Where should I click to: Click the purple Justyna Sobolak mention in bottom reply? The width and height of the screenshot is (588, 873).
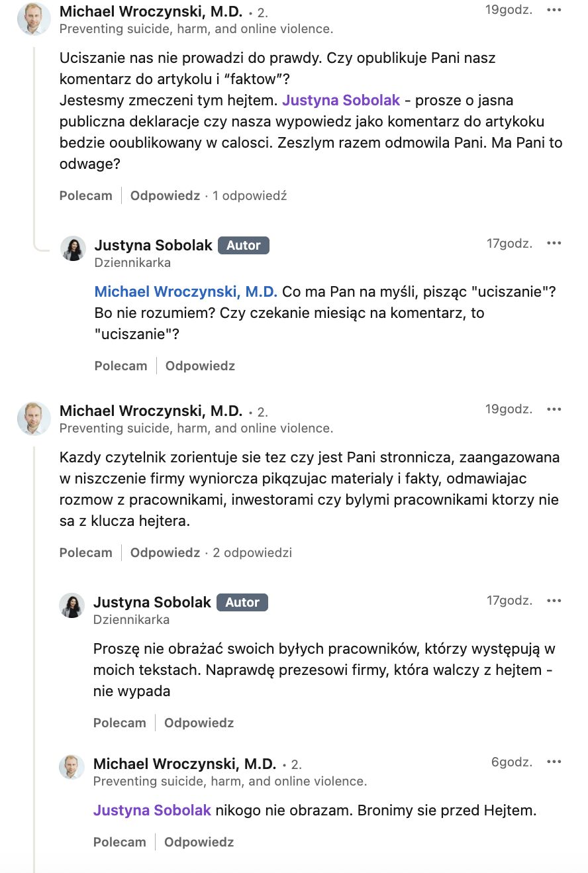tap(152, 809)
